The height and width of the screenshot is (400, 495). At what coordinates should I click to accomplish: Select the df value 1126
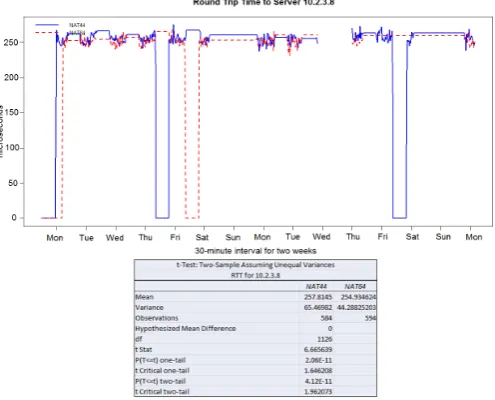[x=324, y=339]
